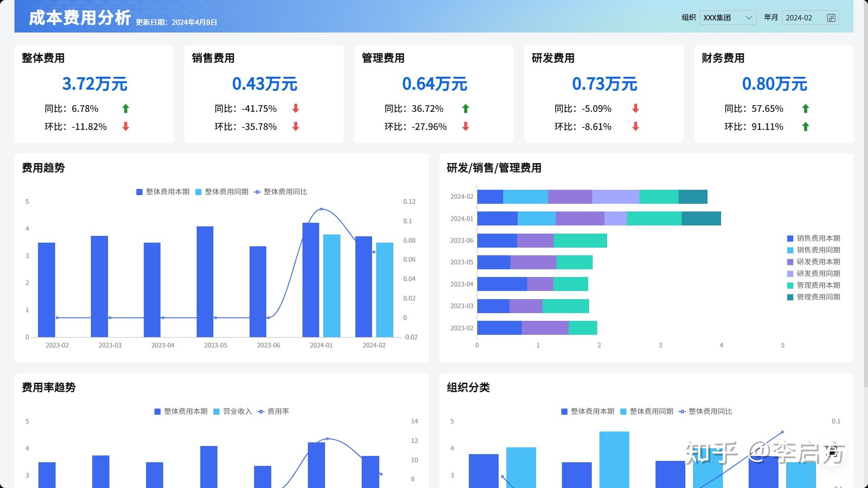Toggle 管理费用本期 legend item

click(x=814, y=285)
